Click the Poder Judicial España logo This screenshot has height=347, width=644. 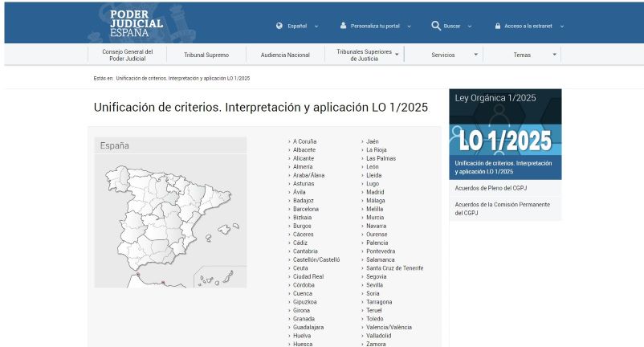pos(136,23)
